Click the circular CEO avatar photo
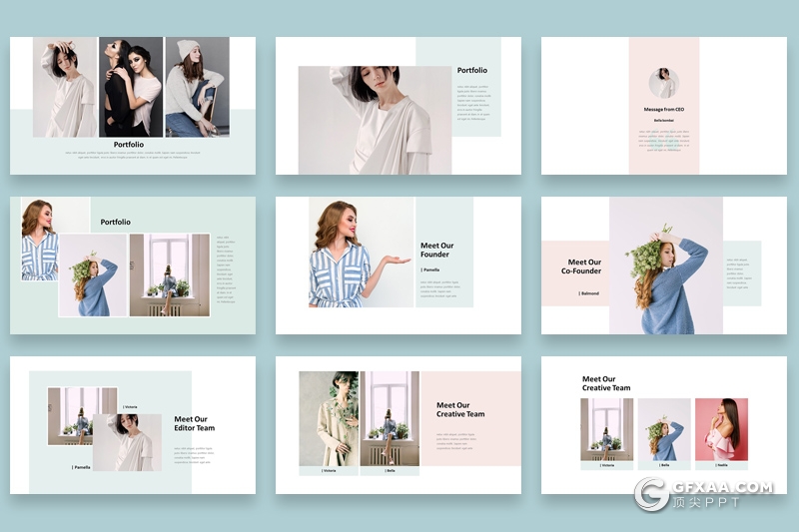The height and width of the screenshot is (532, 799). point(663,83)
